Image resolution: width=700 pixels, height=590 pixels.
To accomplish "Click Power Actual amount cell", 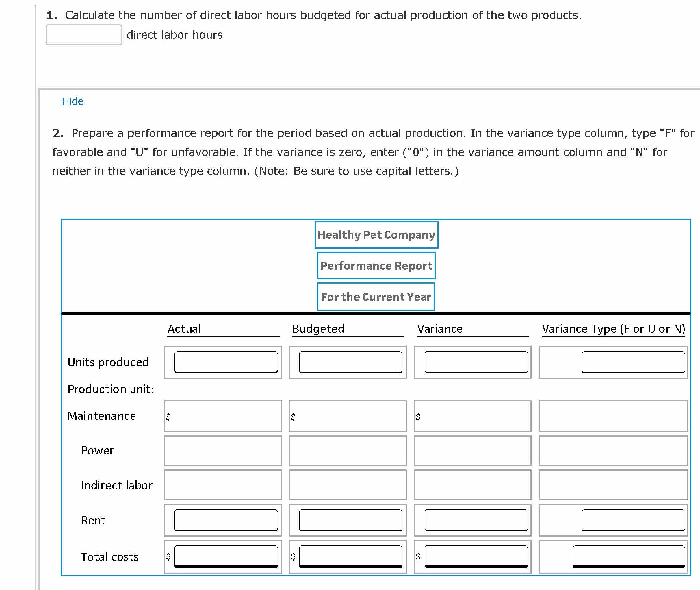I will pyautogui.click(x=223, y=451).
